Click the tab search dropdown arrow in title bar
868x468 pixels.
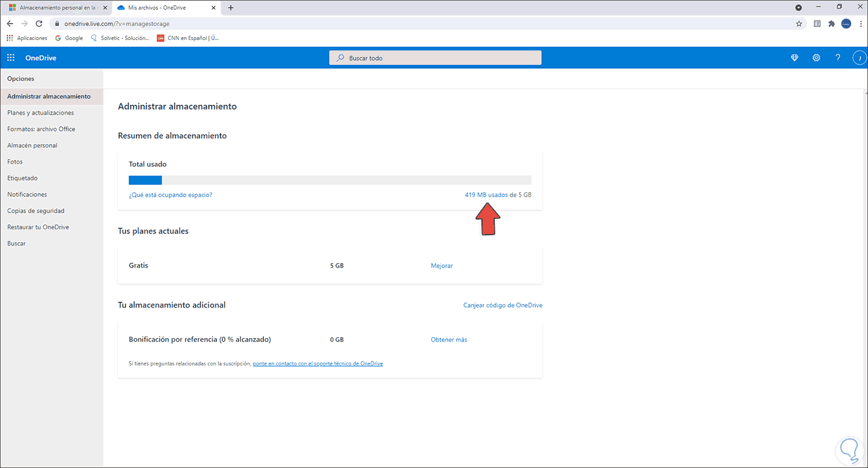799,8
